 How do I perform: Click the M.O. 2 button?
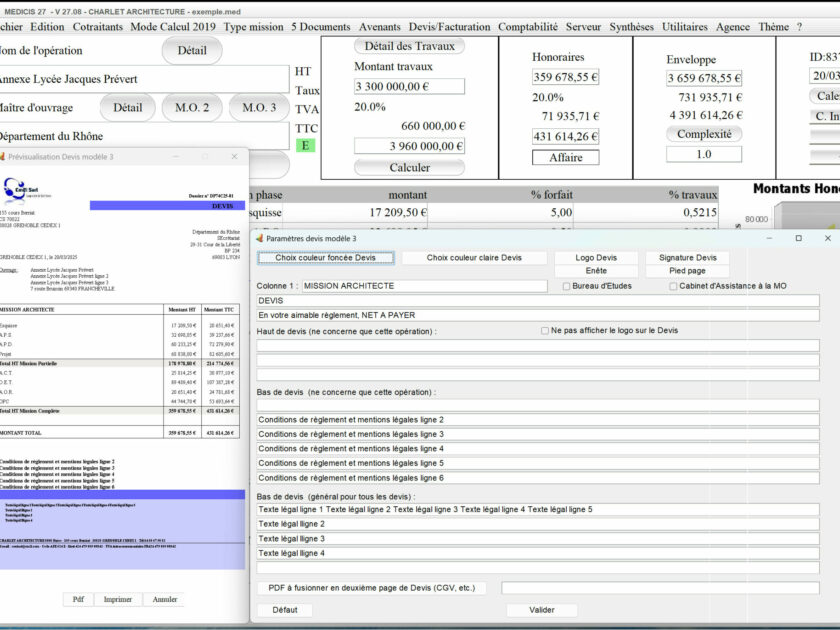[x=192, y=108]
